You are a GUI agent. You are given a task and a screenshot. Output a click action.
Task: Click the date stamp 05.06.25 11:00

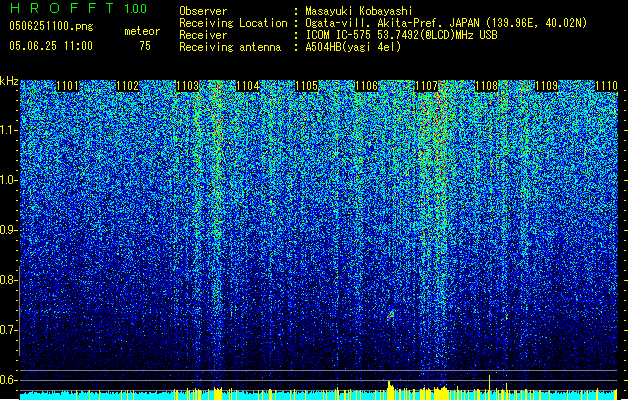click(x=51, y=46)
